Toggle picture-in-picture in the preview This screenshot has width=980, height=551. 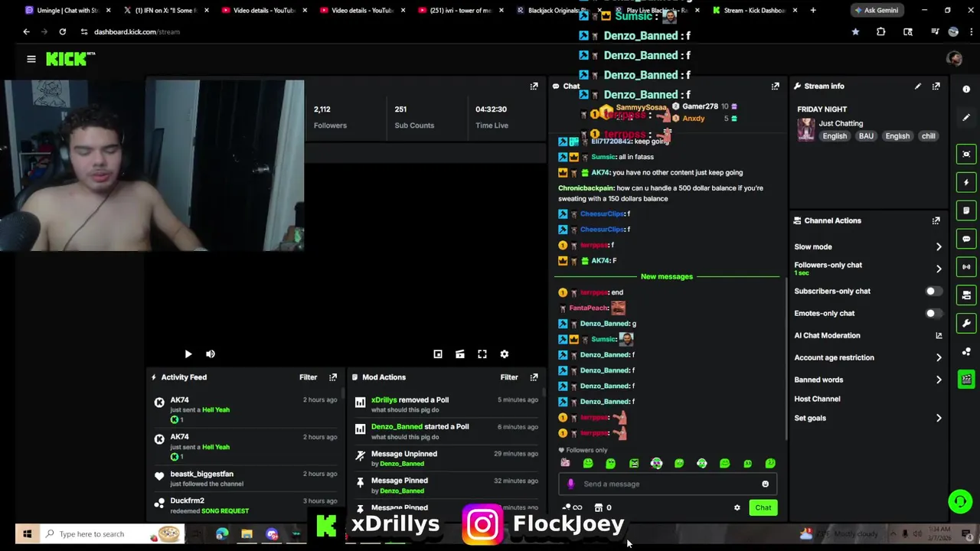[x=438, y=354]
